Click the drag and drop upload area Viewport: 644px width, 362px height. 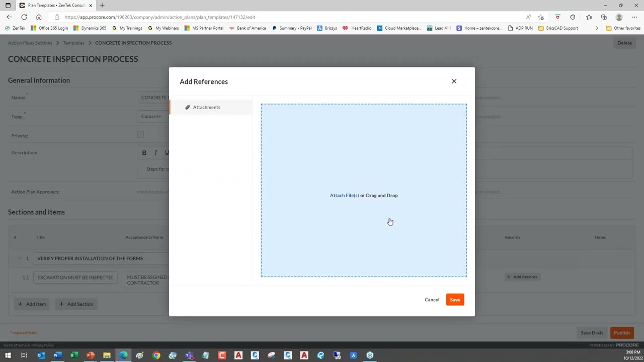(x=364, y=190)
